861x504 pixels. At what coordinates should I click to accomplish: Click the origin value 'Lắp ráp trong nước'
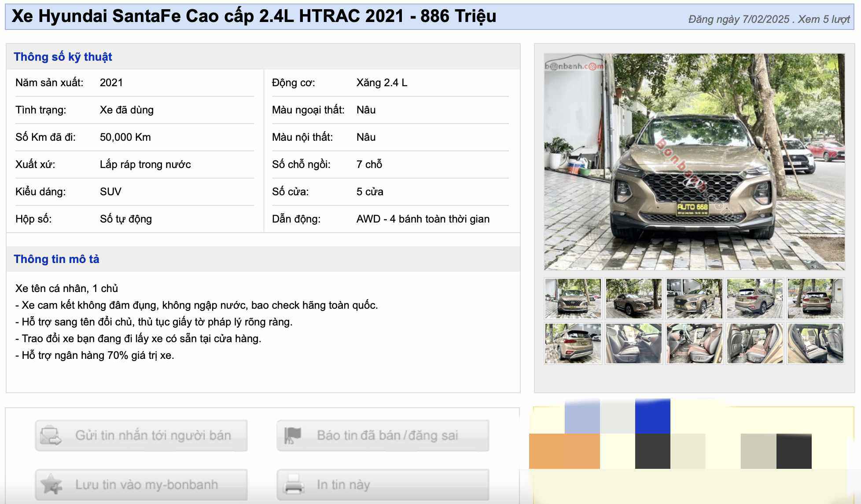tap(145, 164)
